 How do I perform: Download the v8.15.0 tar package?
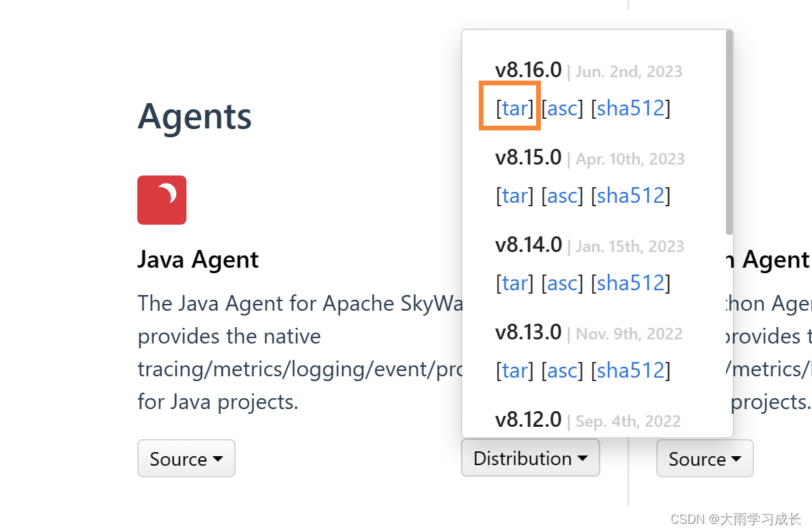point(515,196)
